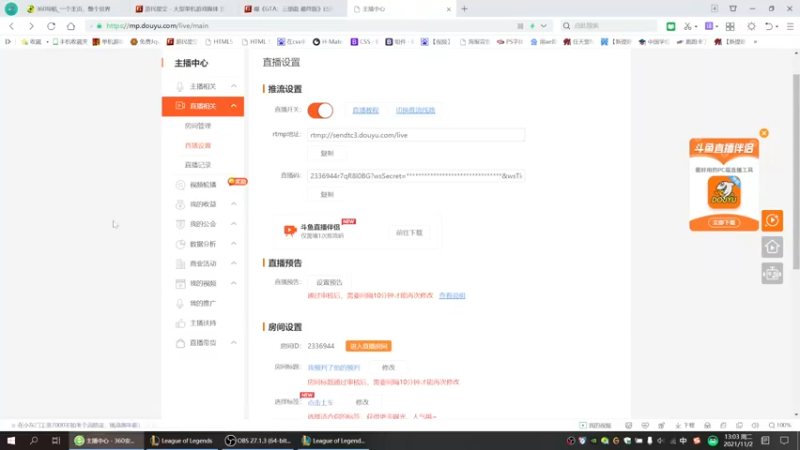Viewport: 800px width, 450px height.
Task: Open 主播扶持 in the sidebar
Action: coord(203,323)
